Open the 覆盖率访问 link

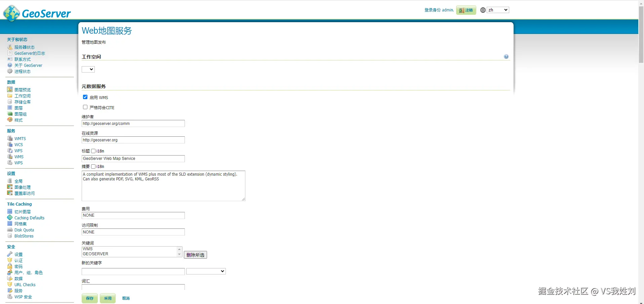point(25,193)
